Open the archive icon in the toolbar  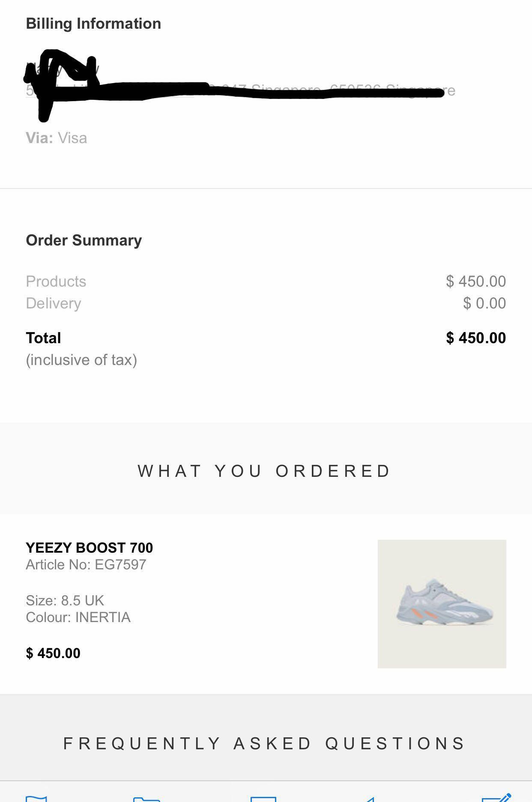[x=263, y=798]
